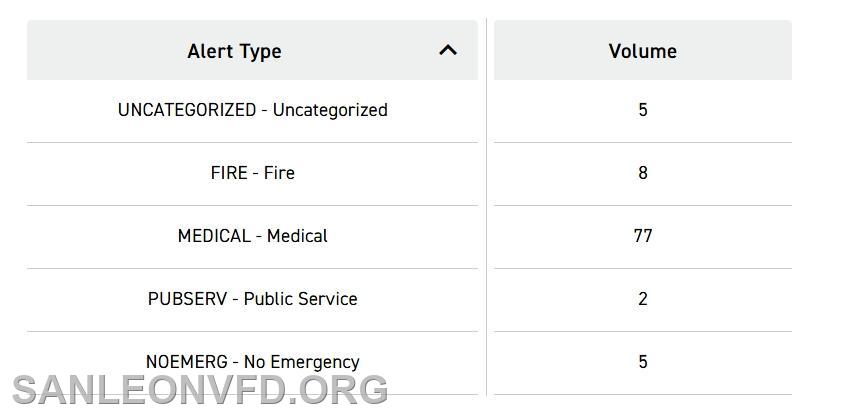Click the volume value 8 for Fire

643,173
